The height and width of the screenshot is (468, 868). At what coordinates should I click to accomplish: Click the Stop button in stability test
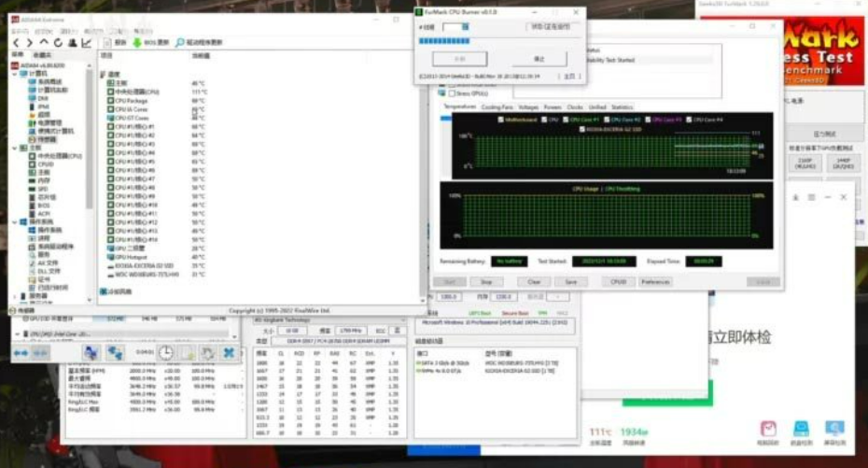tap(485, 282)
